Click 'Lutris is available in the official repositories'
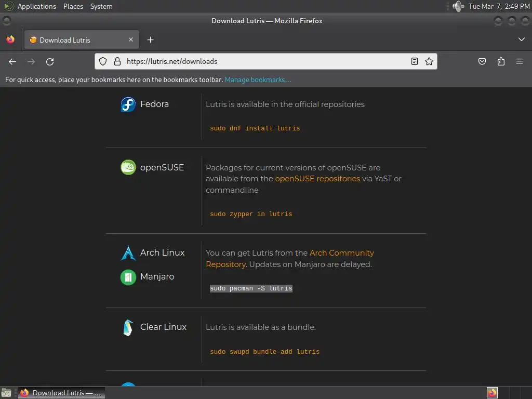532x399 pixels. click(x=285, y=104)
